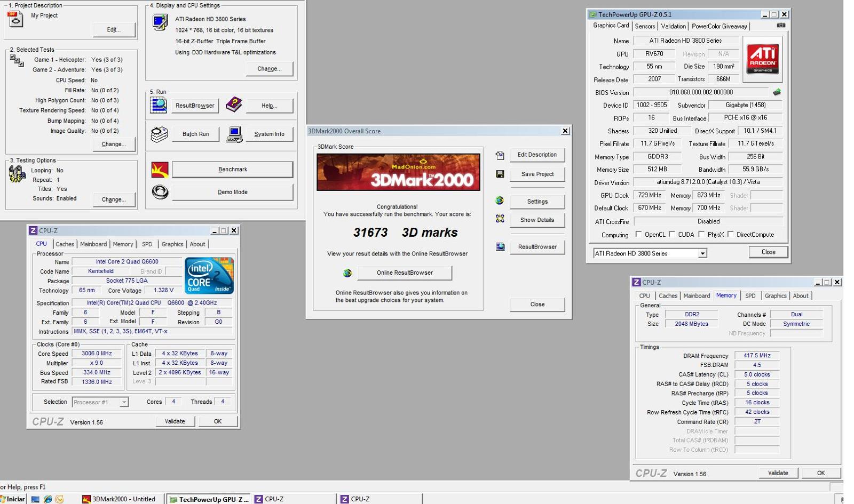Image resolution: width=854 pixels, height=504 pixels.
Task: Click the globe icon beside Online ResultBrowser
Action: (x=347, y=273)
